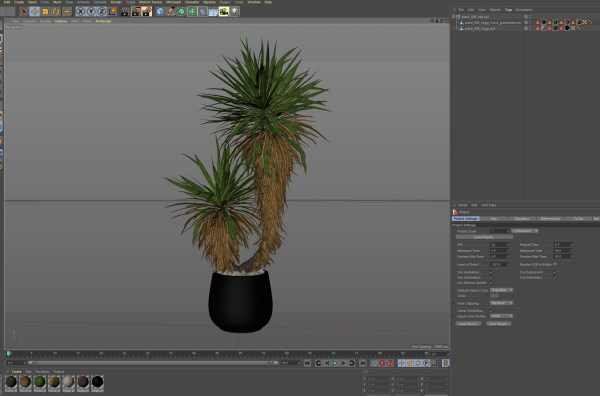600x396 pixels.
Task: Open the Default Object Color dropdown
Action: [502, 290]
